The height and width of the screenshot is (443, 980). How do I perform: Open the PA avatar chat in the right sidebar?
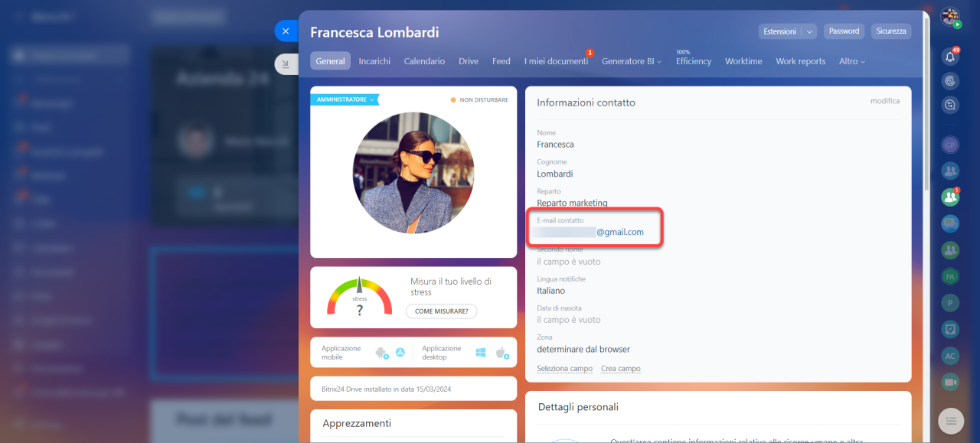950,276
